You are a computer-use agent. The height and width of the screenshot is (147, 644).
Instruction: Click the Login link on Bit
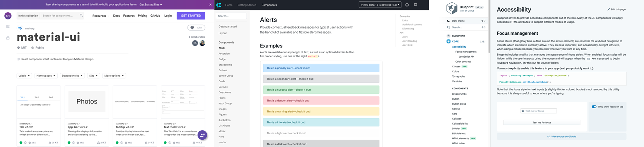(x=168, y=16)
